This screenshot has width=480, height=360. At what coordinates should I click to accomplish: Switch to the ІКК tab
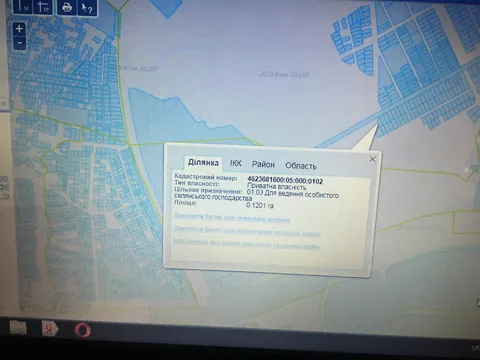point(236,163)
